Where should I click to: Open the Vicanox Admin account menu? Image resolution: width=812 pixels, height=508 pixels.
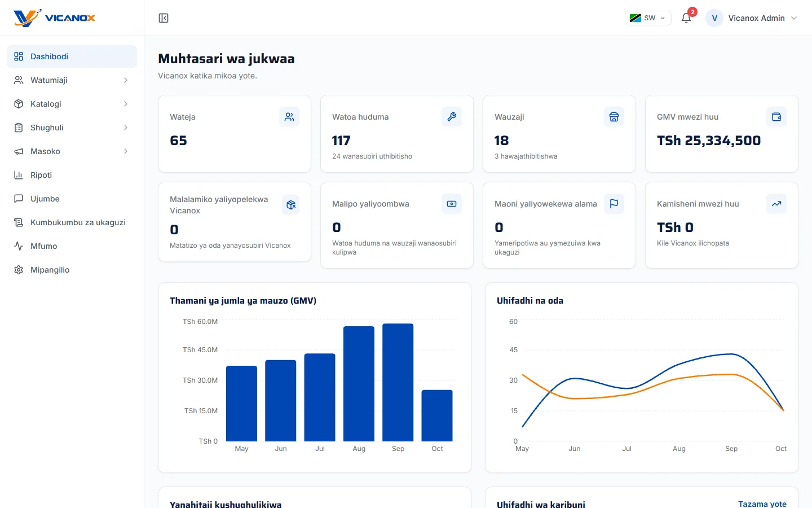pyautogui.click(x=752, y=18)
